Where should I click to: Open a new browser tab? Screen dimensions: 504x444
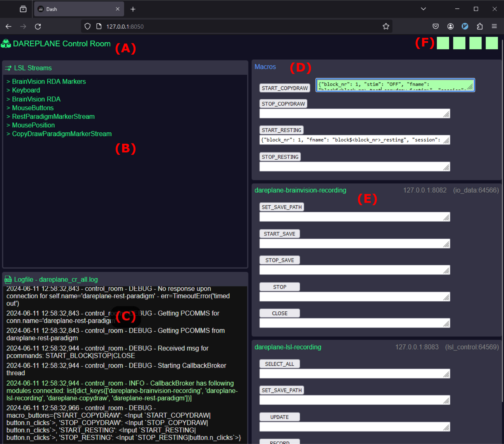pyautogui.click(x=133, y=9)
